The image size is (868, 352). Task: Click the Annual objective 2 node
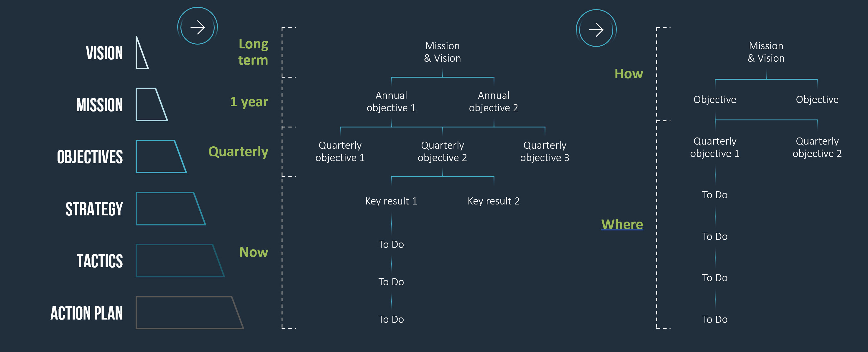[493, 101]
